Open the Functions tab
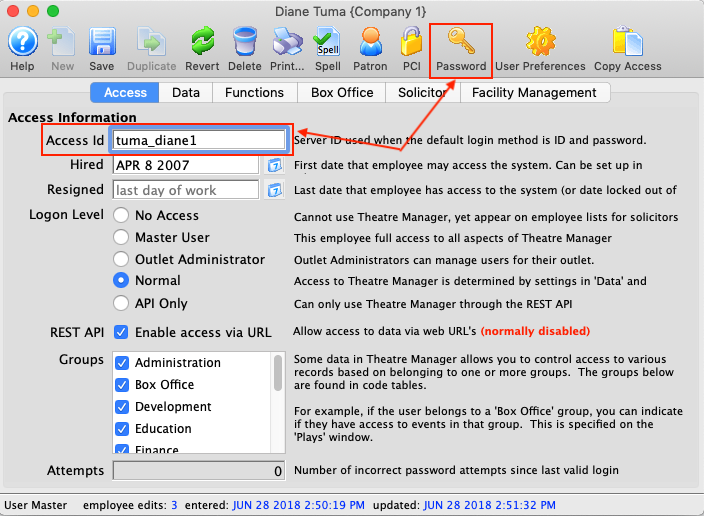 (x=255, y=93)
